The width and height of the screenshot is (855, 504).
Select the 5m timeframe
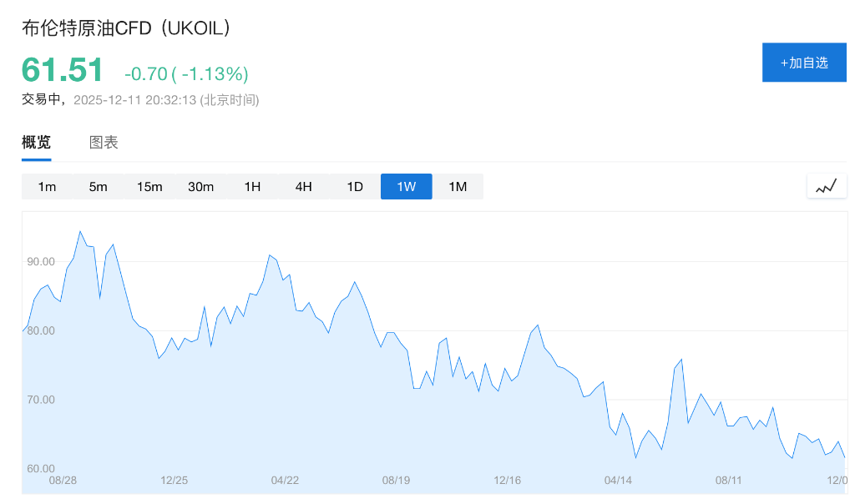99,187
